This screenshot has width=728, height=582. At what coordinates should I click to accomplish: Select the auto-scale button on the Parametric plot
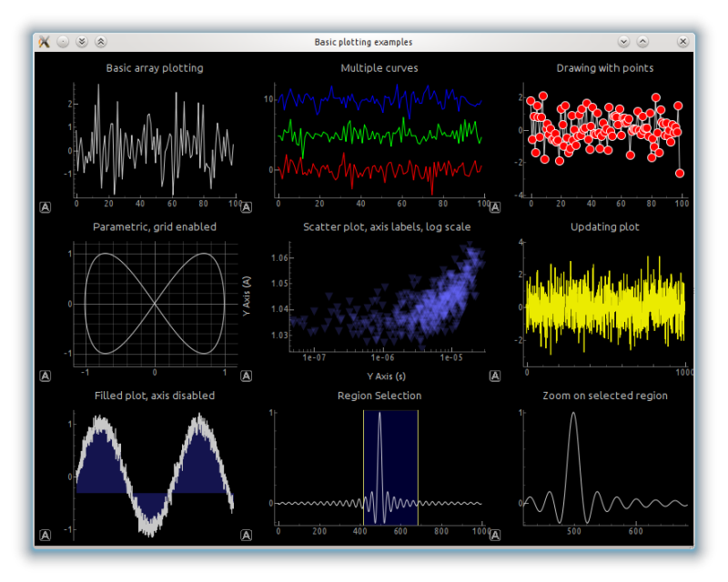pos(45,375)
